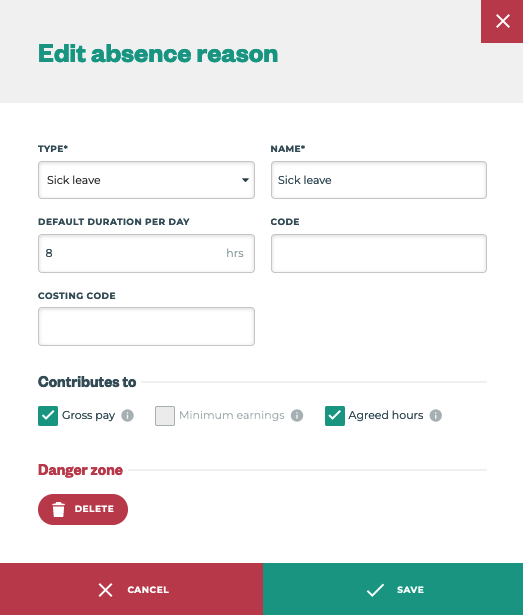523x615 pixels.
Task: Uncheck the Agreed hours checkbox
Action: click(335, 416)
